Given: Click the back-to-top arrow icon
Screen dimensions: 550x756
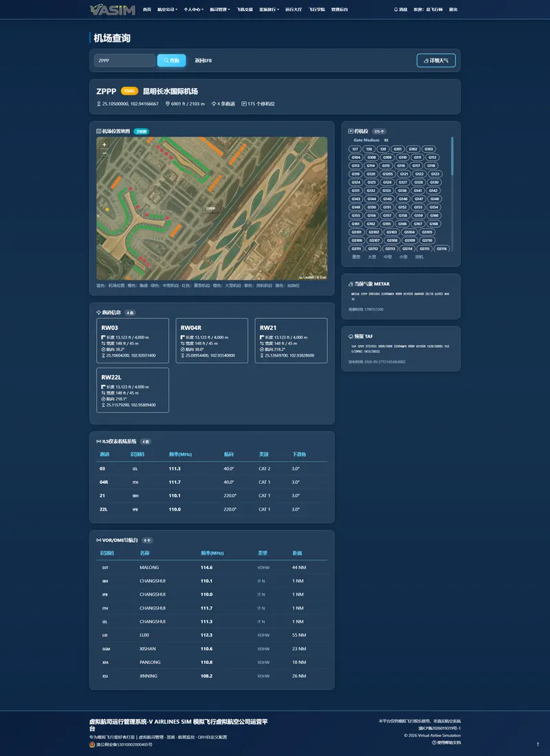Looking at the screenshot, I should click(x=538, y=744).
